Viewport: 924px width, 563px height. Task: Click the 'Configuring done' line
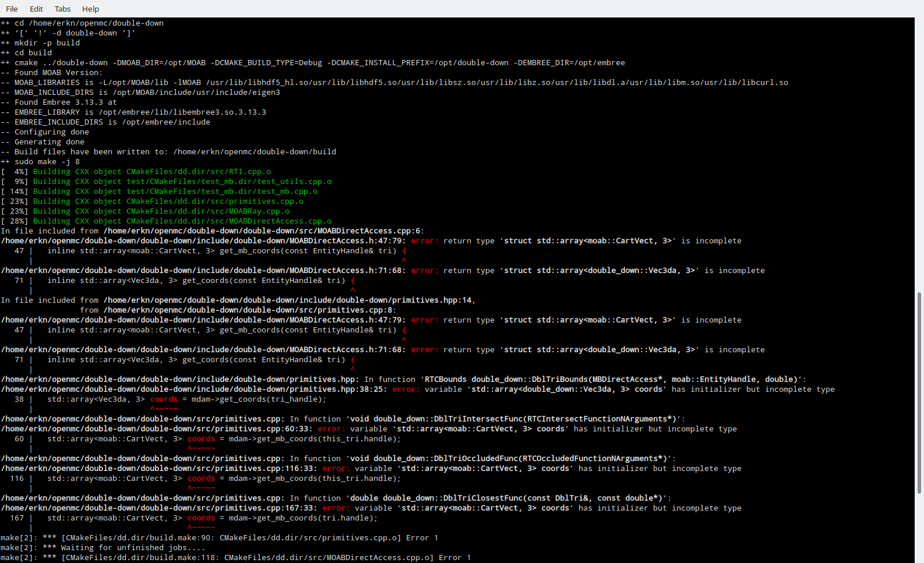tap(45, 132)
